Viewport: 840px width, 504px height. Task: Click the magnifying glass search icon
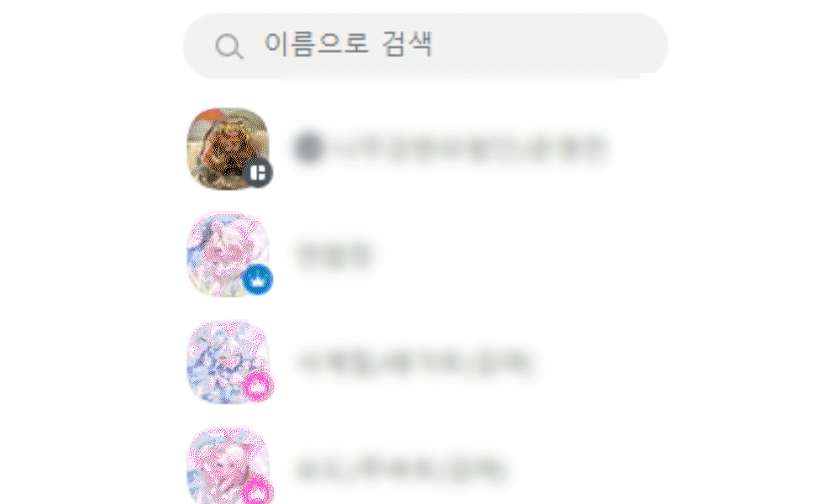228,46
